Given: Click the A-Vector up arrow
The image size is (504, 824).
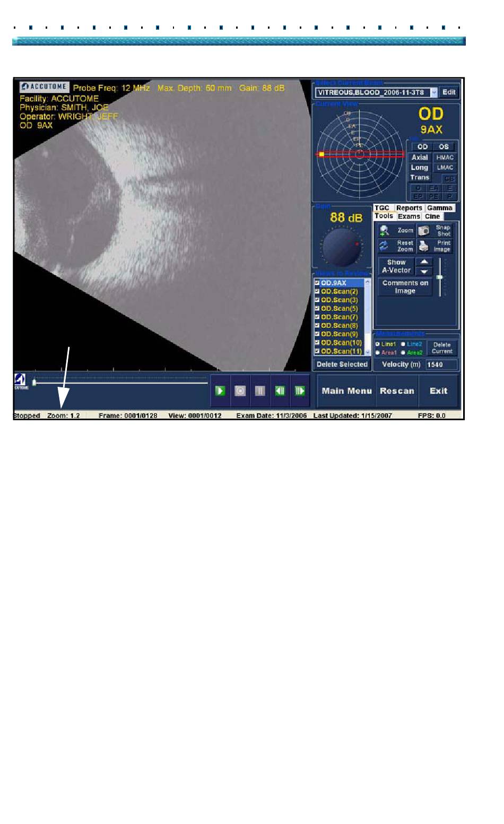Looking at the screenshot, I should coord(424,262).
